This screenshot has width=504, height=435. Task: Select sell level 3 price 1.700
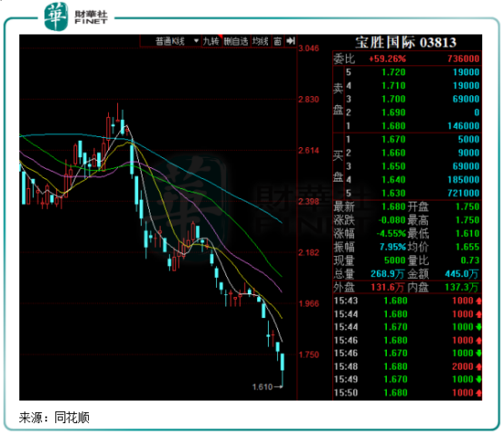pyautogui.click(x=393, y=99)
